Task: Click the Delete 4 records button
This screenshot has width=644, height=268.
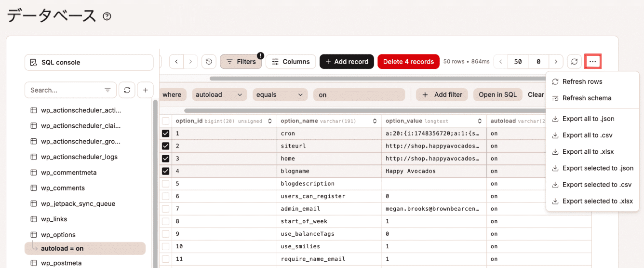Action: [408, 62]
